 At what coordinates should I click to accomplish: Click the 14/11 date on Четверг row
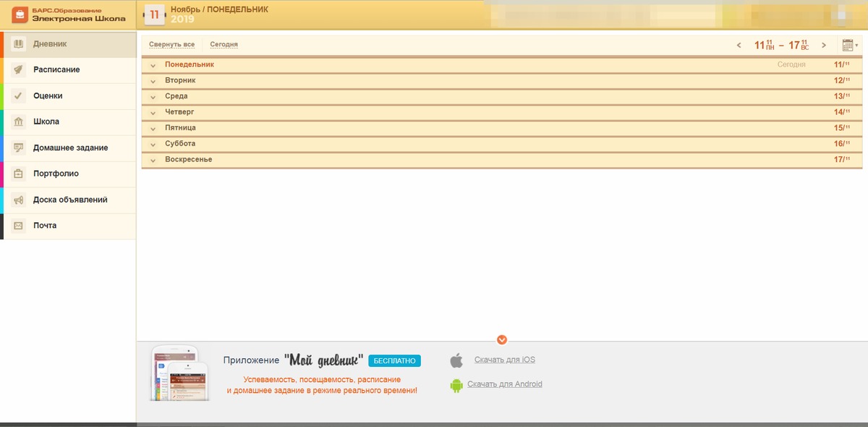pos(842,112)
